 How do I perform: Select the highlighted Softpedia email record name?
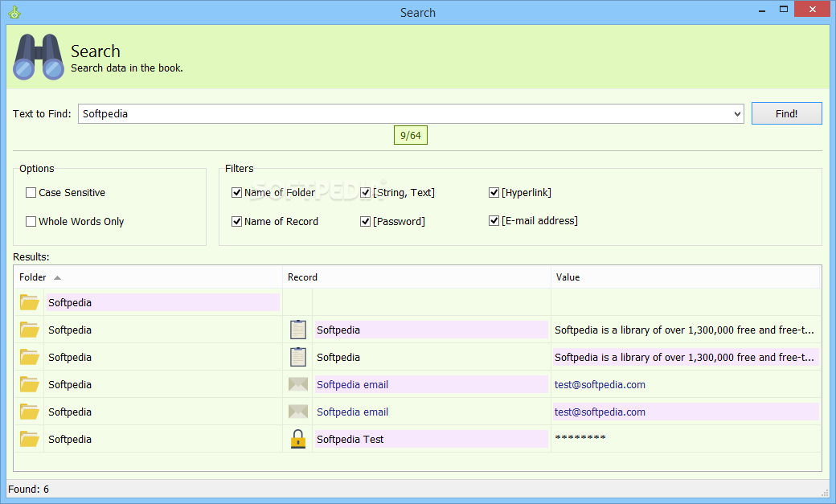pos(432,384)
